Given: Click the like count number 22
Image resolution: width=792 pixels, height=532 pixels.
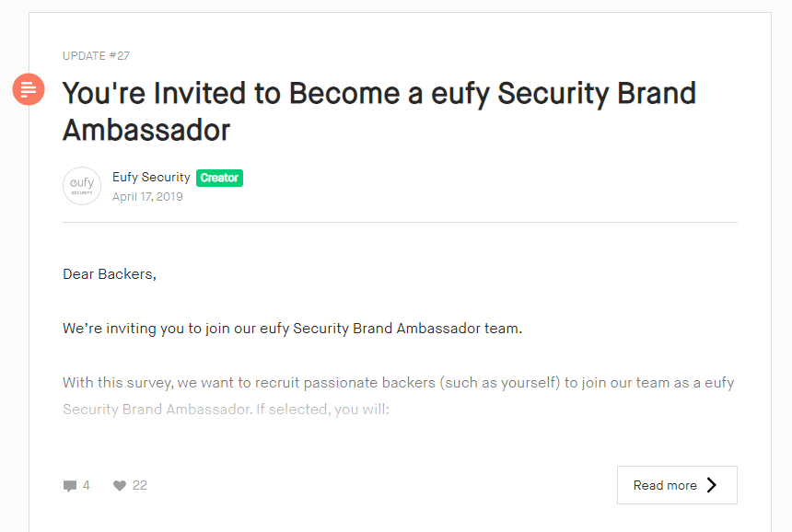Looking at the screenshot, I should 139,486.
